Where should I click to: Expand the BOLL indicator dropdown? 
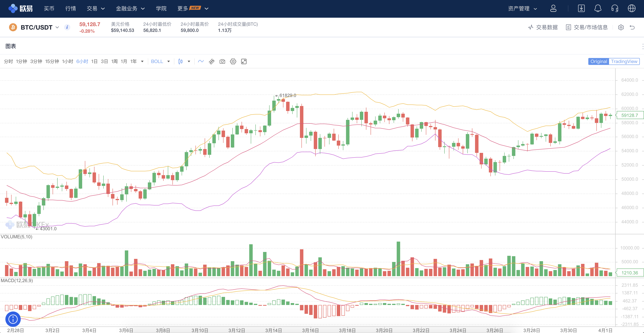[x=169, y=61]
